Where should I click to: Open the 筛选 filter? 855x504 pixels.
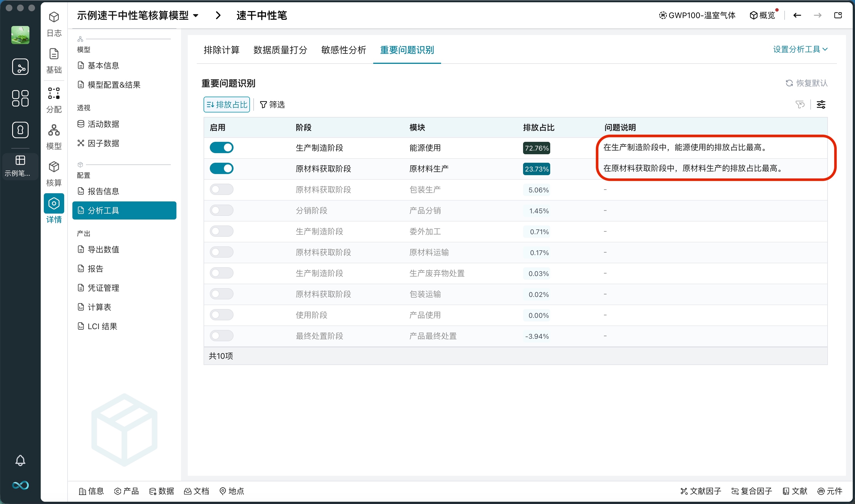coord(272,104)
